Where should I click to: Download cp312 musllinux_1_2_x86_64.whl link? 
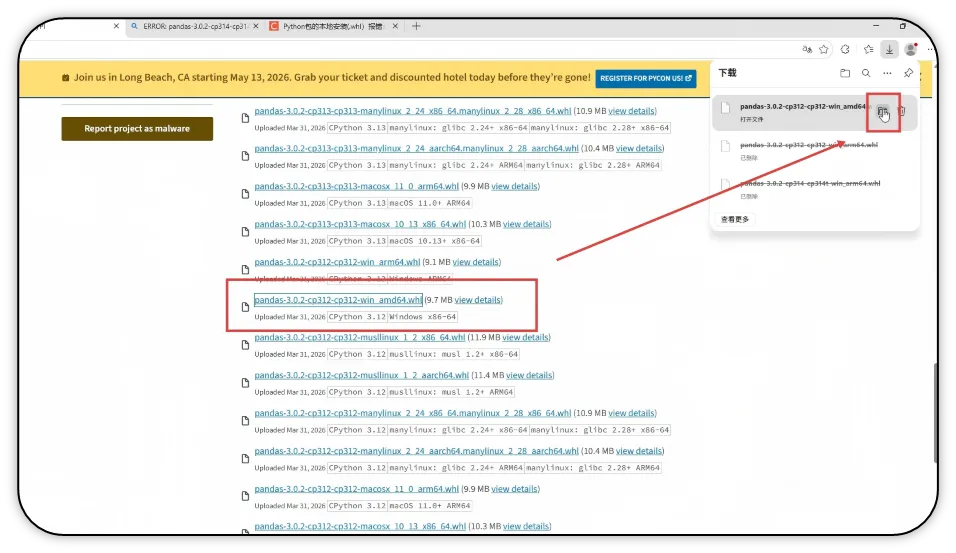click(360, 337)
